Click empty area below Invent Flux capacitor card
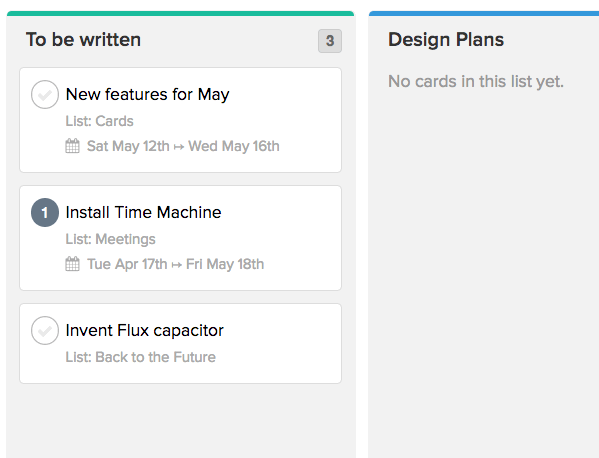Viewport: 599px width, 458px height. point(180,420)
